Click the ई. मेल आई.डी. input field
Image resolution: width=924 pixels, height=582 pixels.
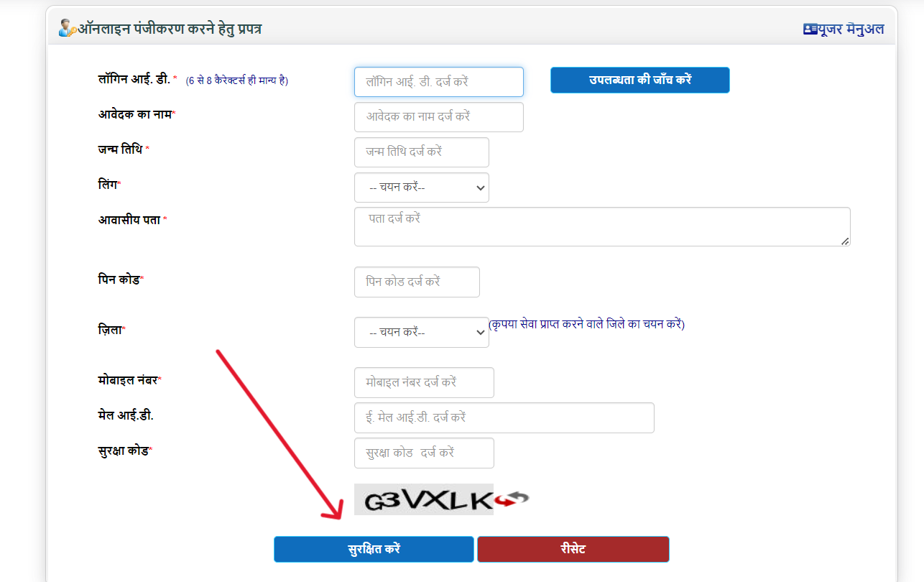(504, 417)
